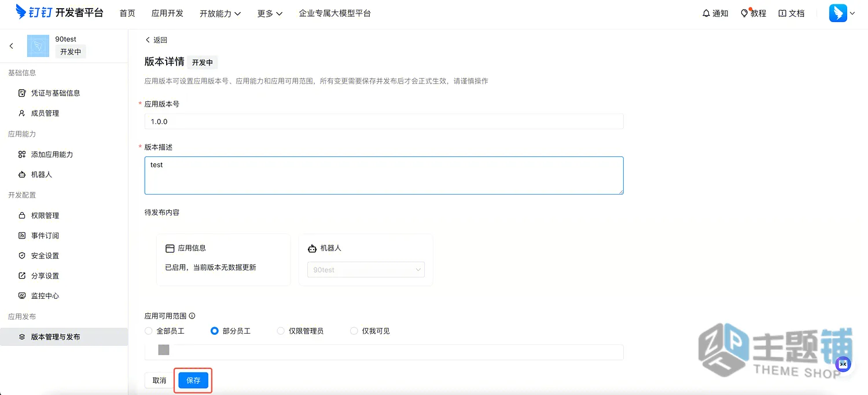Click the member management person icon
The width and height of the screenshot is (868, 395).
(22, 114)
